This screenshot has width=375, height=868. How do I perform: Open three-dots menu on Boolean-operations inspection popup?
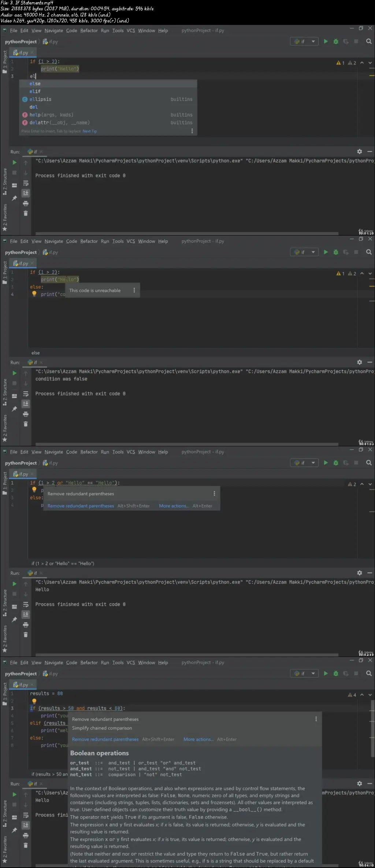[x=316, y=719]
